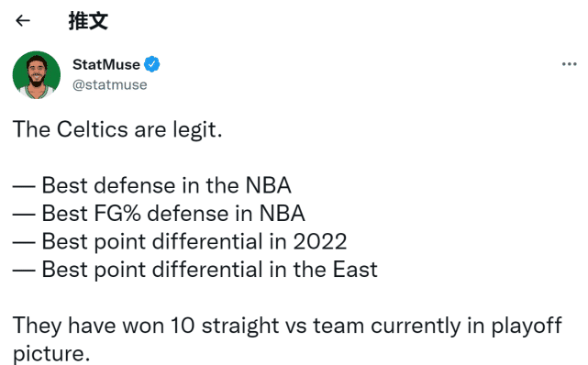
Task: Click the 'FG%' abbreviation in the tweet
Action: coord(117,214)
